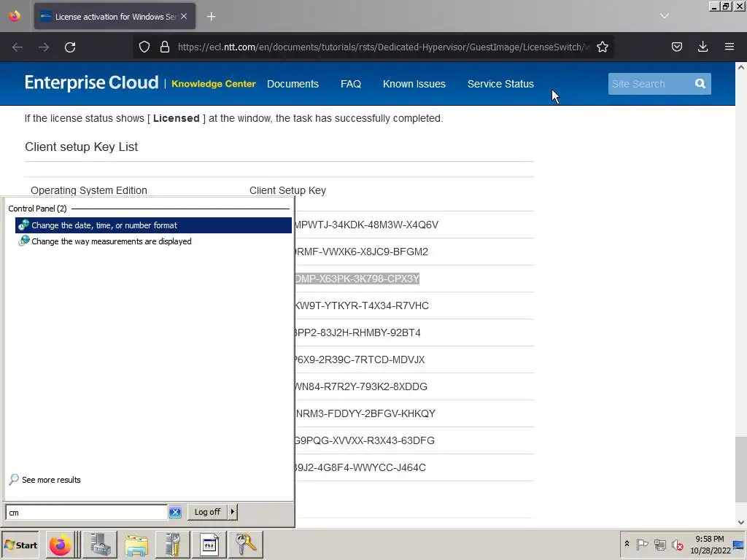Screen dimensions: 747x560
Task: Click the Client setup Key List heading
Action: (x=82, y=147)
